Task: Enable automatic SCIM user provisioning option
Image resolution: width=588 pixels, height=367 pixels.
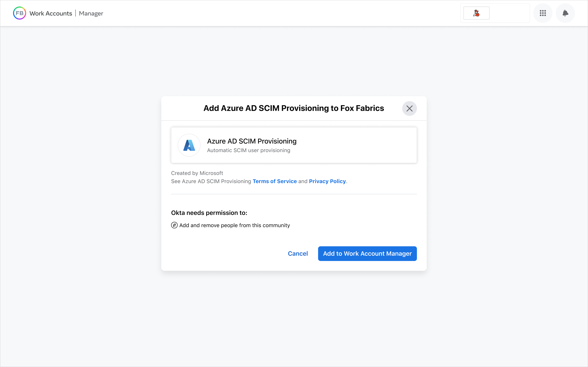Action: [x=367, y=253]
